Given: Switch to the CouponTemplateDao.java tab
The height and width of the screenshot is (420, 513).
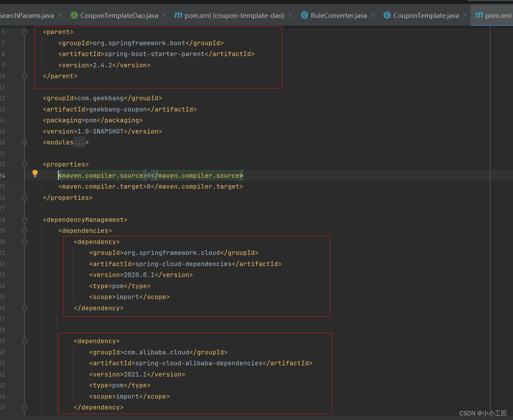Looking at the screenshot, I should (x=119, y=15).
